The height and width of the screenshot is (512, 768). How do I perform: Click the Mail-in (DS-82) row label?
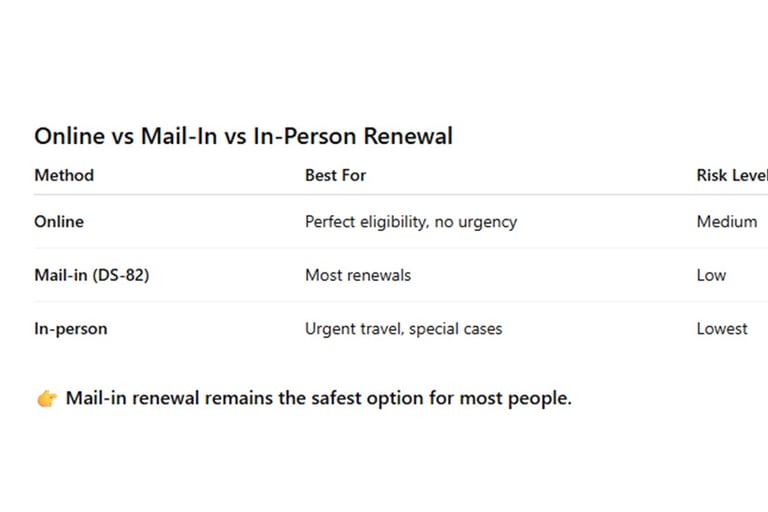coord(92,275)
